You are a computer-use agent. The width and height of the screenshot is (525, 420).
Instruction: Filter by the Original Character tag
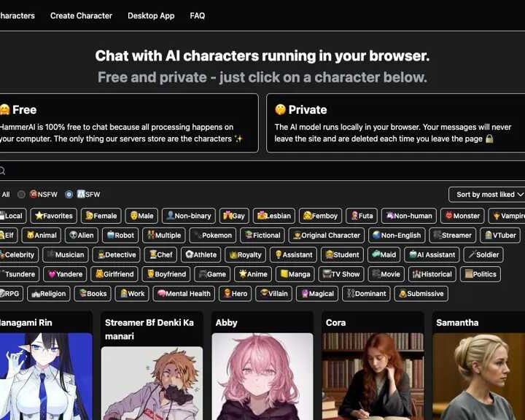coord(327,235)
